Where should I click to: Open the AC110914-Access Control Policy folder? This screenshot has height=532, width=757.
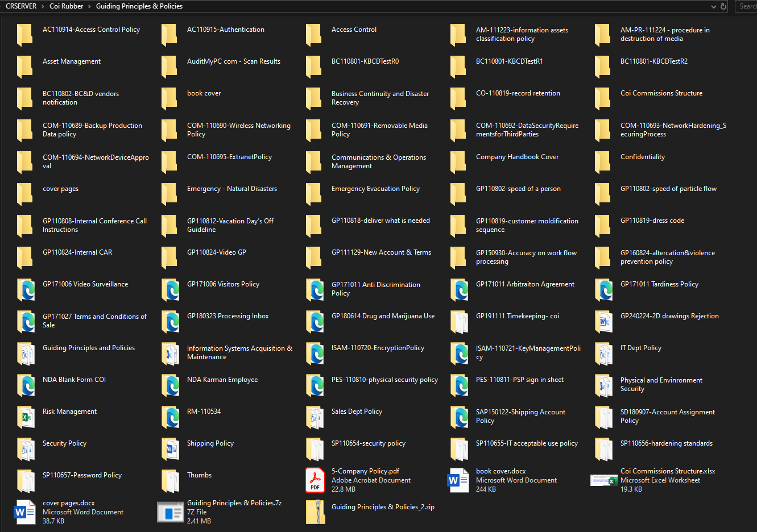(26, 34)
